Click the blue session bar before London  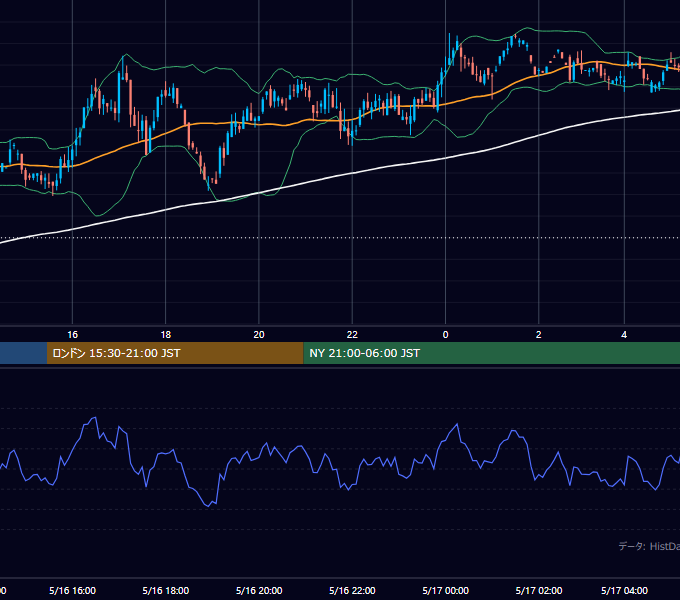click(23, 353)
